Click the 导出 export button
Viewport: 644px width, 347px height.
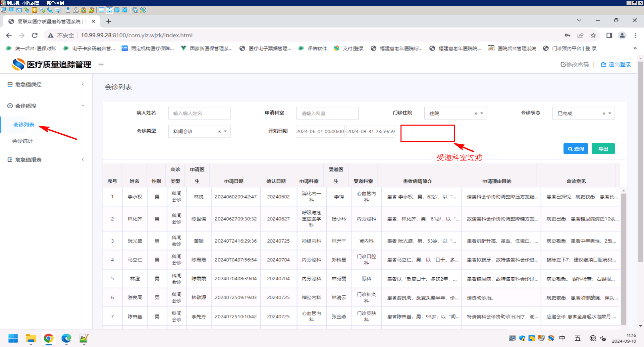point(603,149)
